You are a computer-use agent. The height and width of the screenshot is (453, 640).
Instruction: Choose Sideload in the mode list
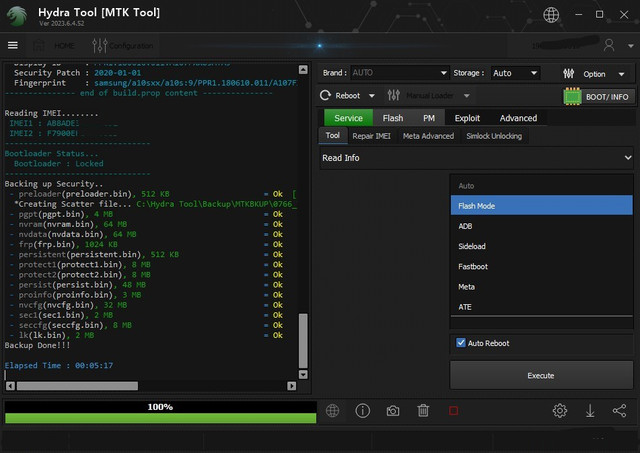[x=541, y=246]
